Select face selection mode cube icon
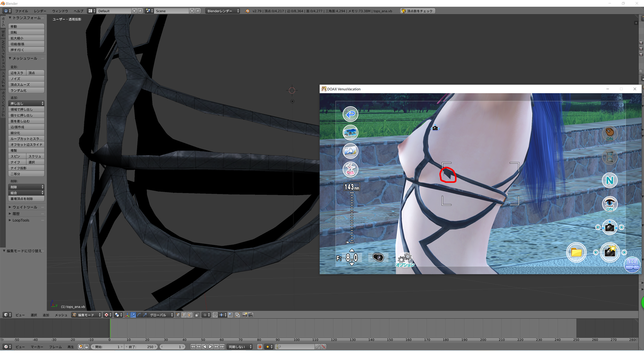This screenshot has width=644, height=362. tap(190, 315)
